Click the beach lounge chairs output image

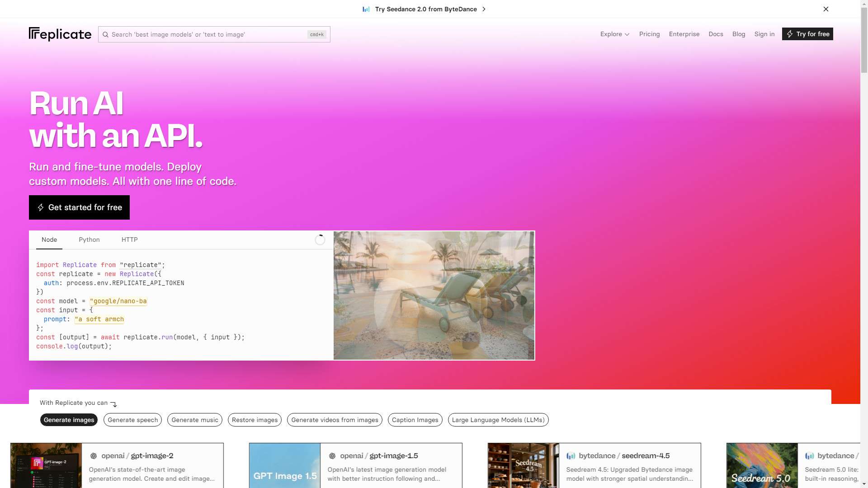pyautogui.click(x=434, y=296)
